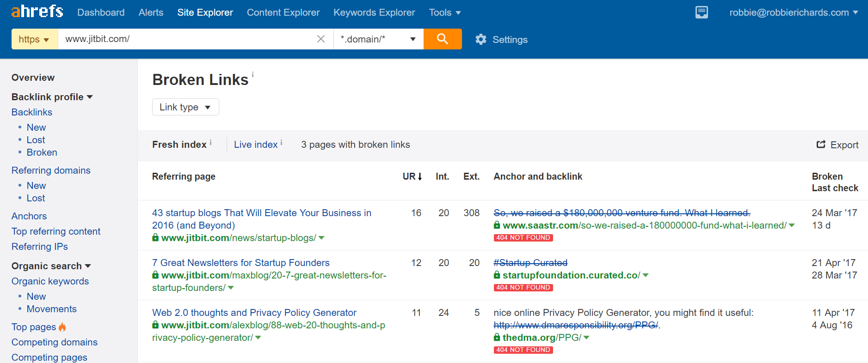This screenshot has height=363, width=868.
Task: Click the www.jitbit.com URL input field
Action: 185,39
